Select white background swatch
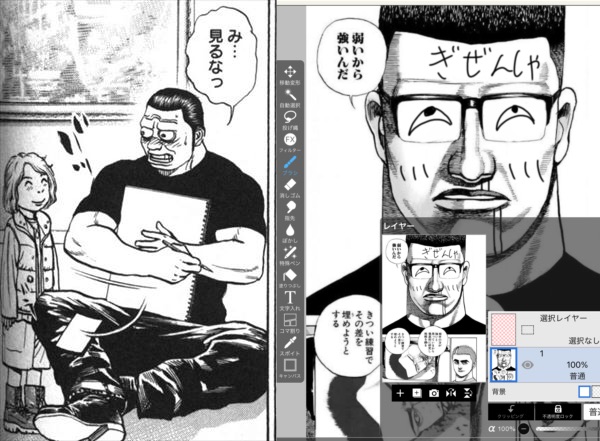The width and height of the screenshot is (600, 441). point(584,392)
